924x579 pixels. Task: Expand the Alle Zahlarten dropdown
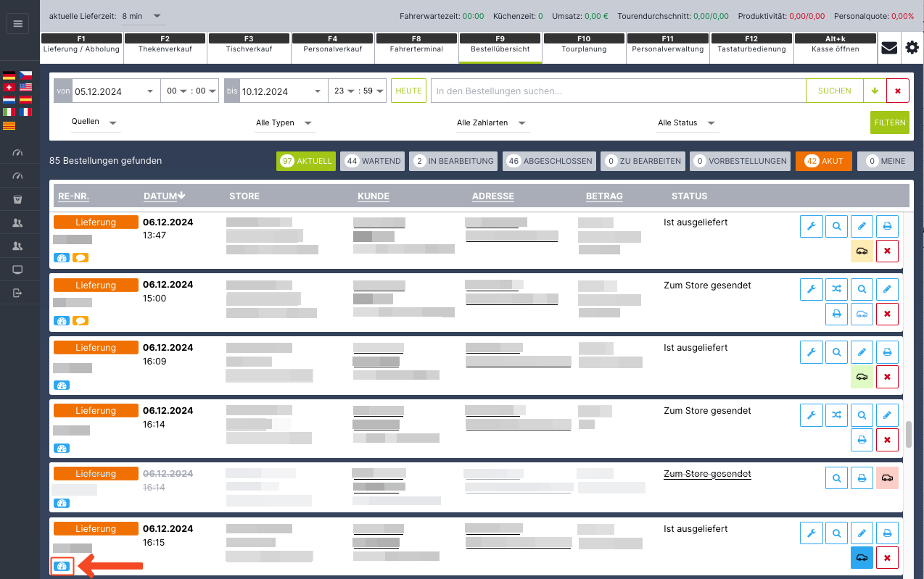tap(492, 123)
